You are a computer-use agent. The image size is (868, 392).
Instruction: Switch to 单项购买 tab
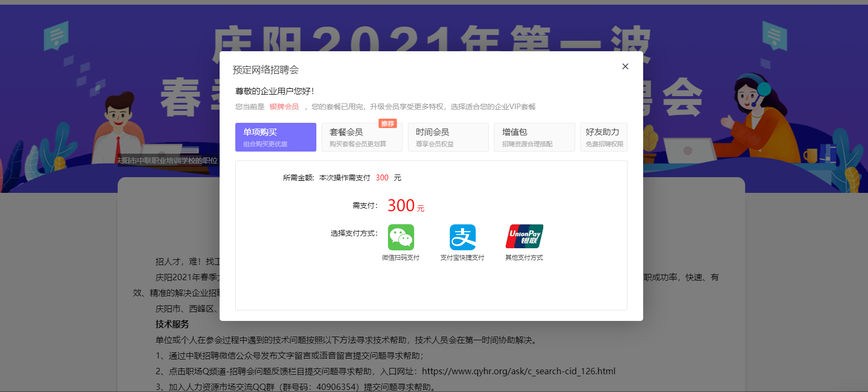pos(276,137)
